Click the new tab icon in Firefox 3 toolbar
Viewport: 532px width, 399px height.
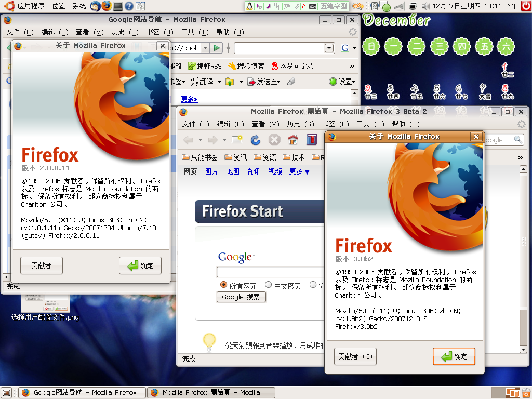pos(237,139)
